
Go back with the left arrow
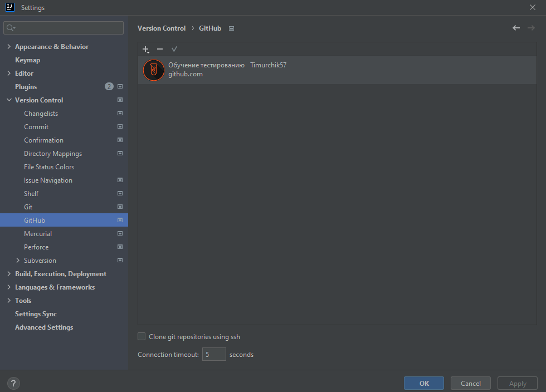click(x=516, y=28)
